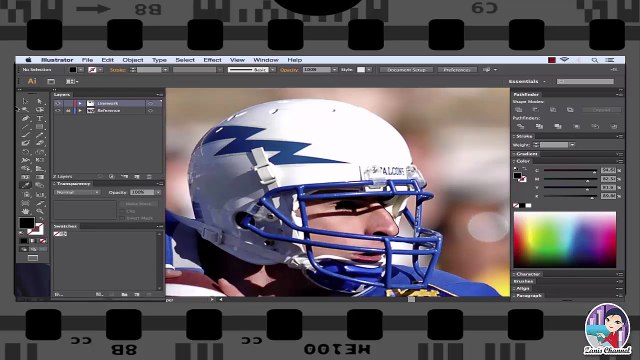Select the Eraser tool
The height and width of the screenshot is (360, 640).
40,143
